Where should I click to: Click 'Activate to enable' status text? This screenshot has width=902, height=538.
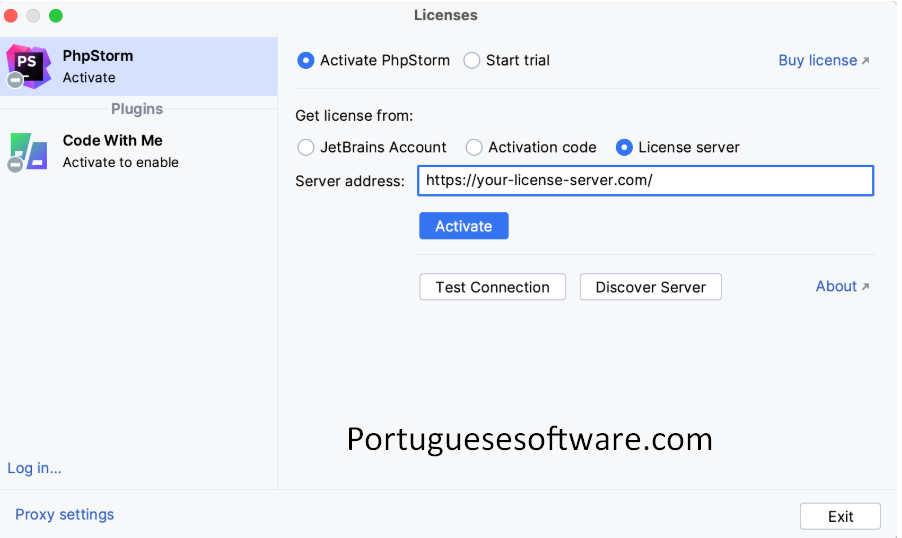(x=121, y=162)
